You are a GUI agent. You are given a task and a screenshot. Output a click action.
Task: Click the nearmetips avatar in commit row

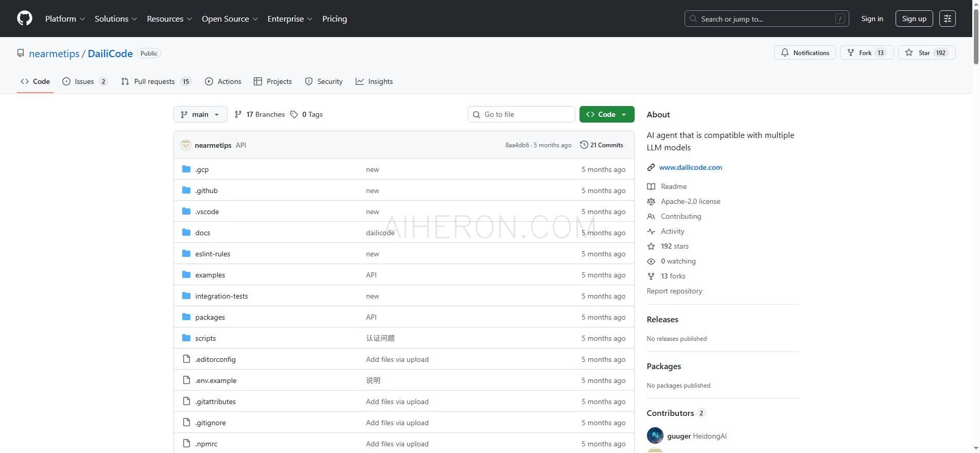tap(186, 145)
